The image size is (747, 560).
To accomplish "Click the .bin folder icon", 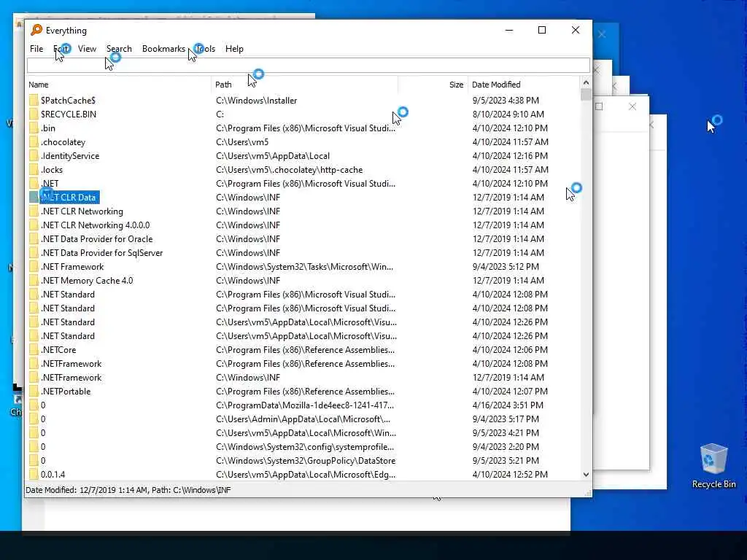I will click(34, 128).
